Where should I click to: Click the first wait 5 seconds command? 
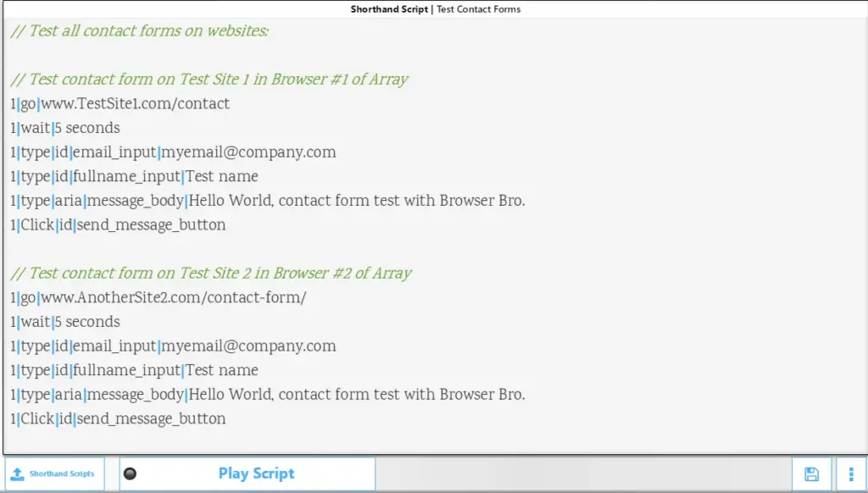pos(64,128)
